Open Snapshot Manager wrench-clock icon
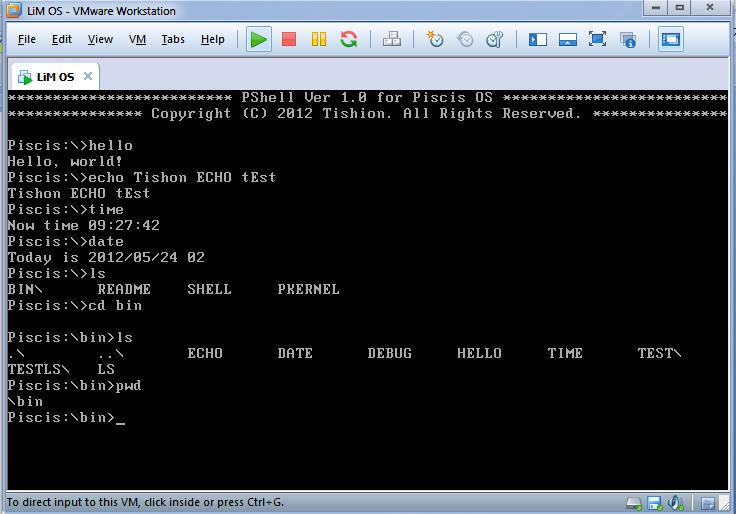 [x=494, y=39]
